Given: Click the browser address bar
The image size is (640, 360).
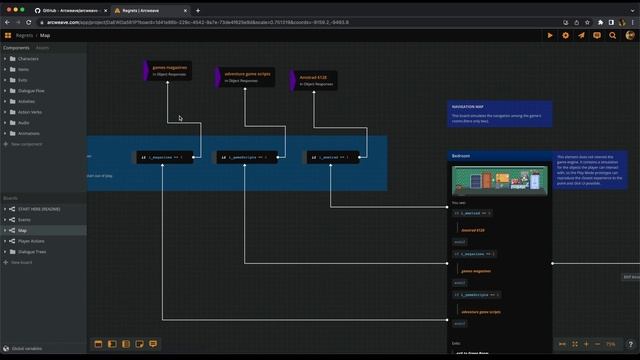Looking at the screenshot, I should 300,22.
